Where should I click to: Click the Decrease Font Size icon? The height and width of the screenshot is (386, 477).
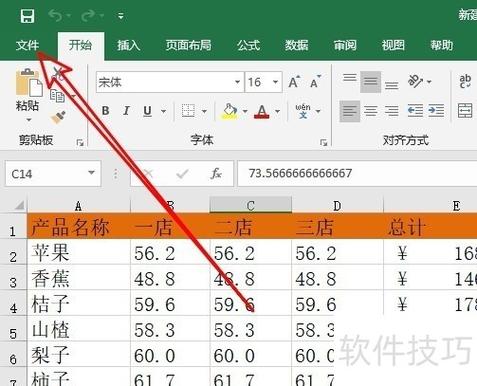(x=315, y=82)
